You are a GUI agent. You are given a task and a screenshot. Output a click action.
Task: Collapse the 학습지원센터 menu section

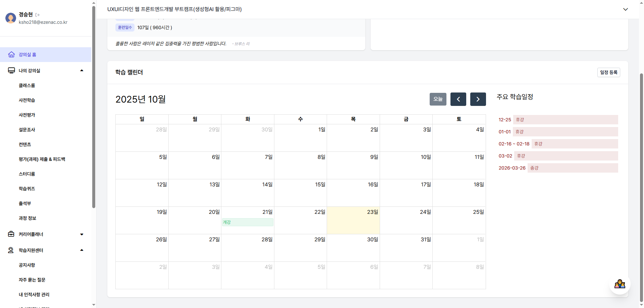click(x=82, y=250)
